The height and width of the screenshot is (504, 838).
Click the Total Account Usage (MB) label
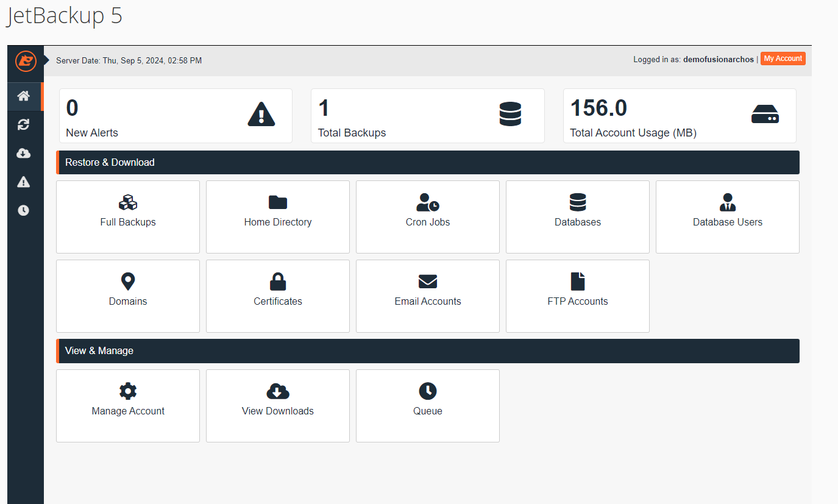(633, 133)
